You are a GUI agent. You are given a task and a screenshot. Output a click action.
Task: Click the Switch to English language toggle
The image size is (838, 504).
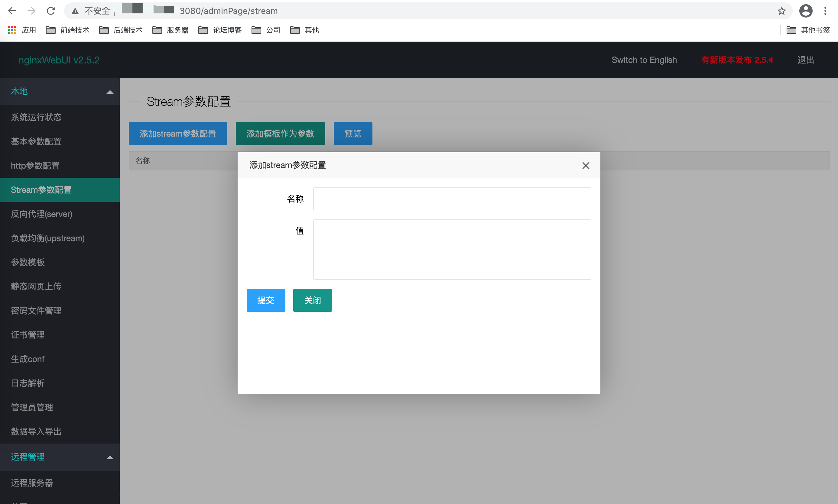644,60
